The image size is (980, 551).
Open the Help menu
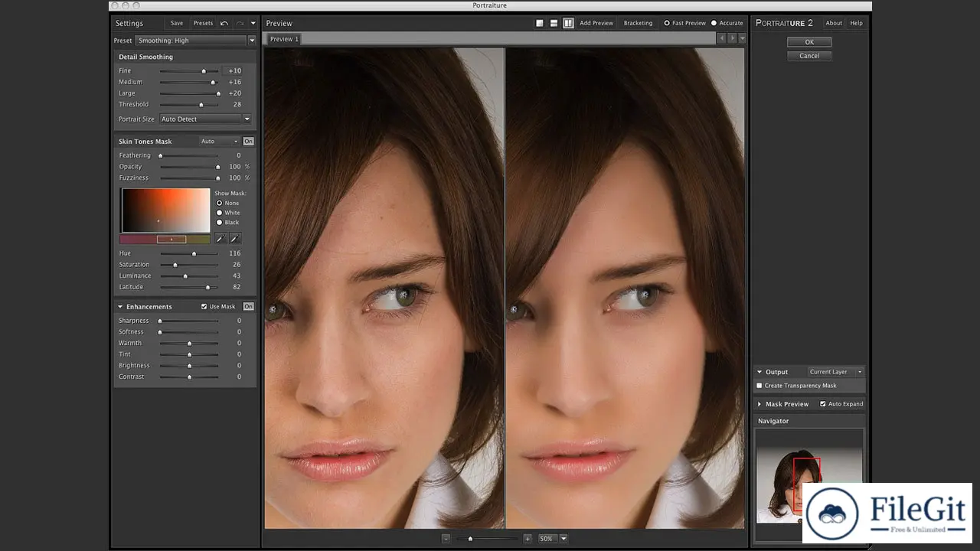click(856, 23)
